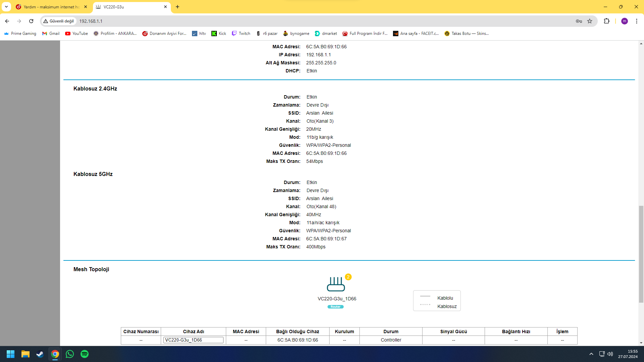Open the Prime Gaming bookmark
This screenshot has width=644, height=362.
(x=20, y=34)
